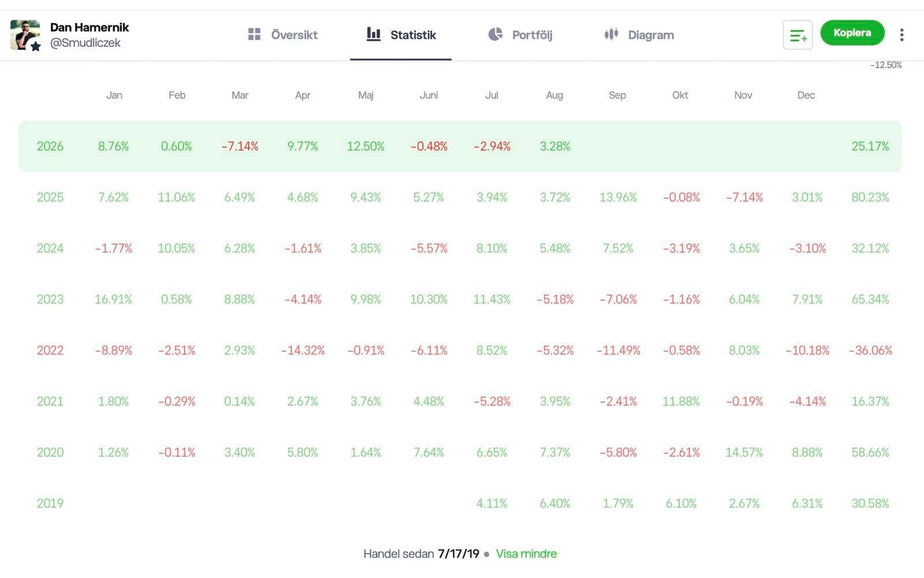Click the Dan Hamernik name heading
Image resolution: width=924 pixels, height=578 pixels.
pos(90,27)
